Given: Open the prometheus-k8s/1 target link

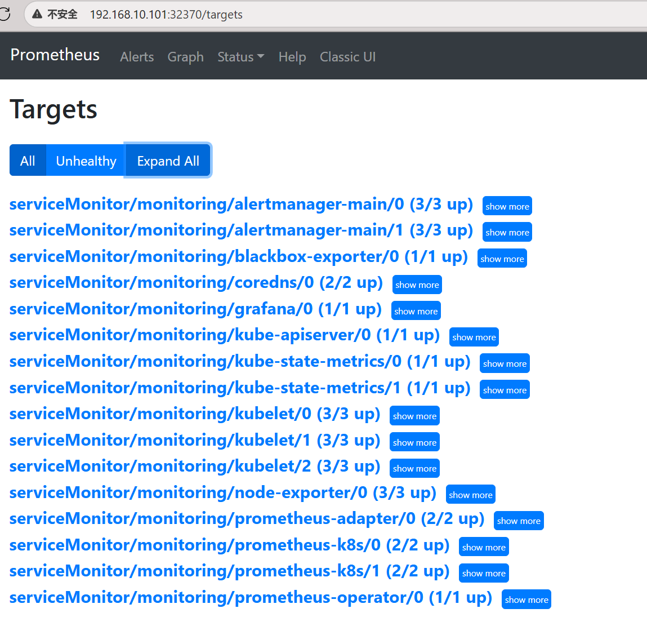Looking at the screenshot, I should tap(229, 571).
